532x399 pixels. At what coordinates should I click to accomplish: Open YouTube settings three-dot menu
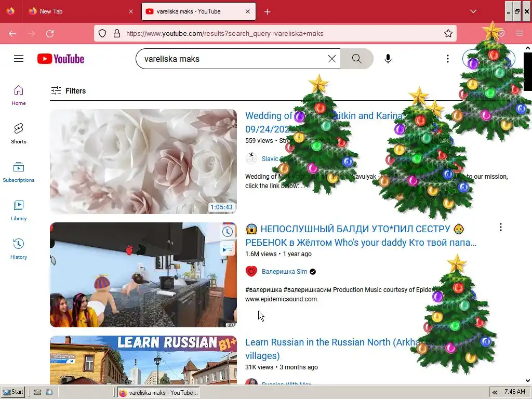[447, 59]
